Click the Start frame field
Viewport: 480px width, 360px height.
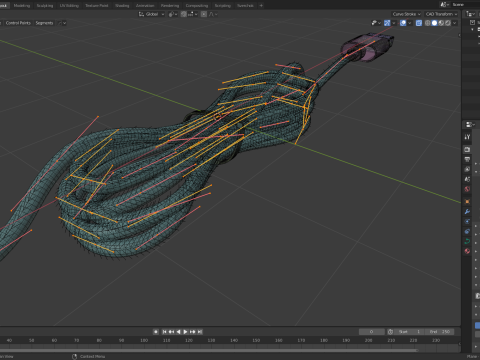pos(409,332)
